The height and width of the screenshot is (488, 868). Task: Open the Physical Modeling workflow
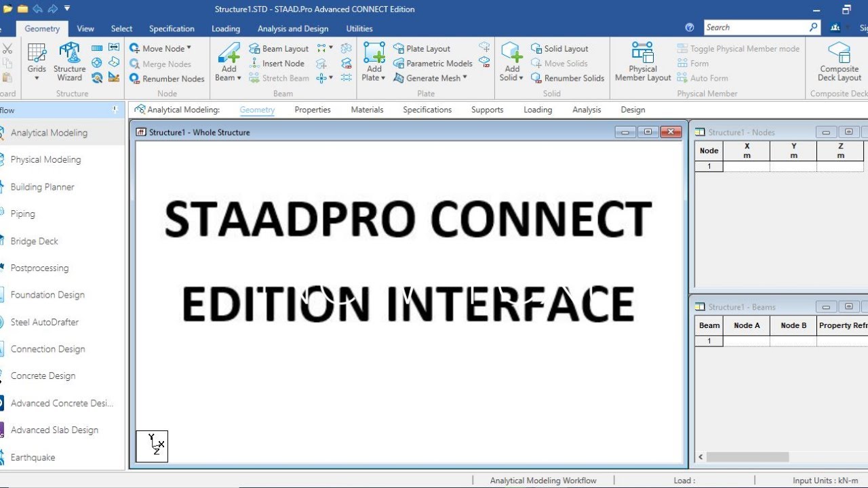(45, 160)
